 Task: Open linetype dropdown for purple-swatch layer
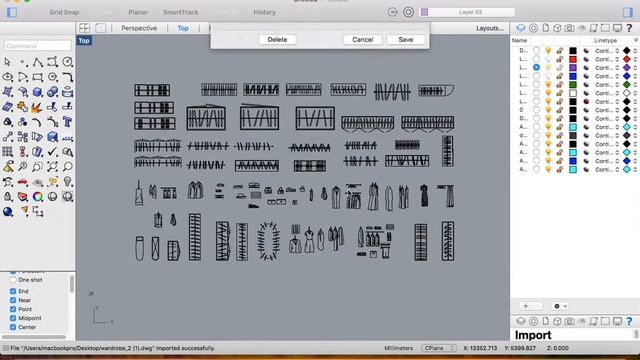point(607,68)
